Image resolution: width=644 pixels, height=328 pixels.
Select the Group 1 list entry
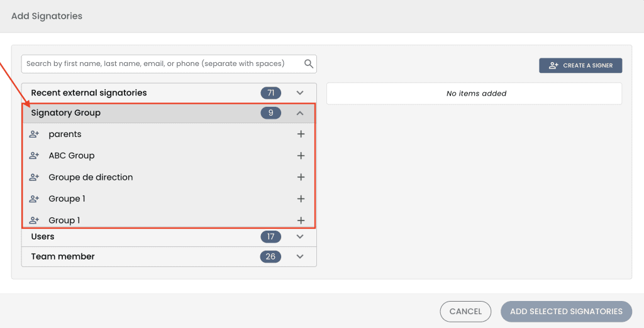coord(64,221)
